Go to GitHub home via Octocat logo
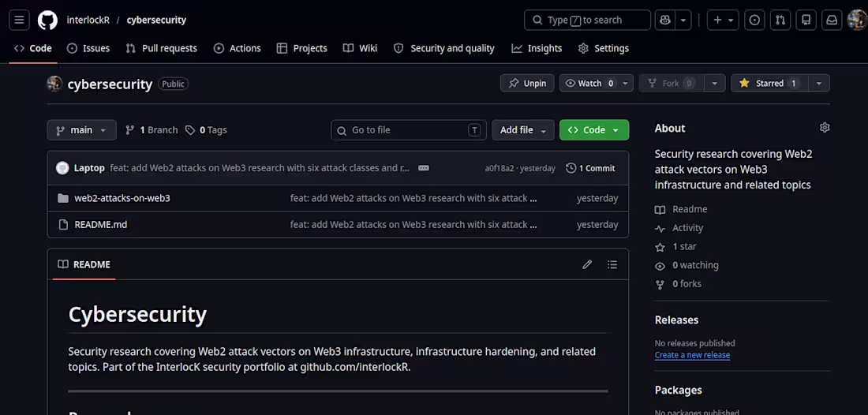This screenshot has width=868, height=415. coord(47,20)
